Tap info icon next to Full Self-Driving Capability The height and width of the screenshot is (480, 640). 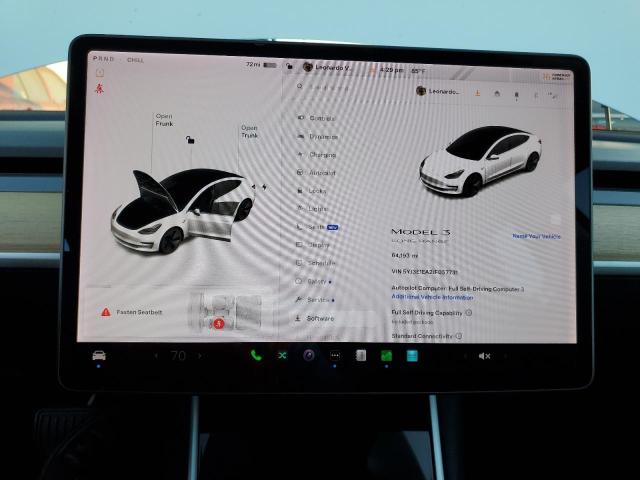pyautogui.click(x=469, y=313)
